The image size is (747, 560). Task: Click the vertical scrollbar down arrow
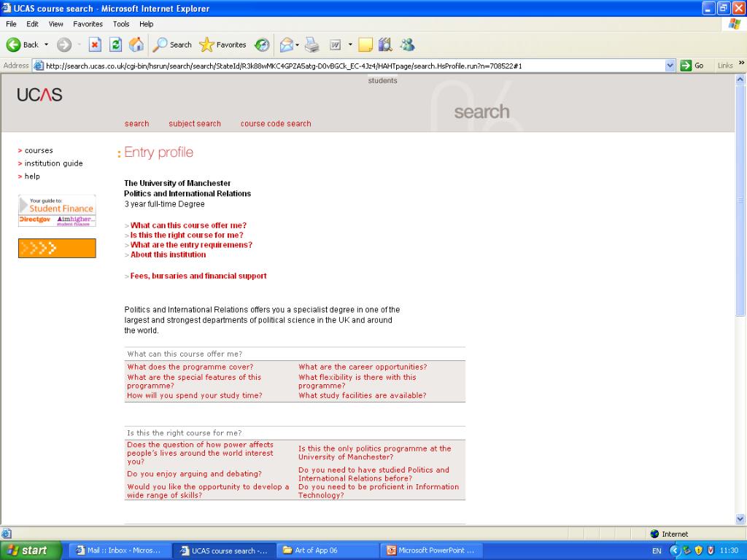740,519
